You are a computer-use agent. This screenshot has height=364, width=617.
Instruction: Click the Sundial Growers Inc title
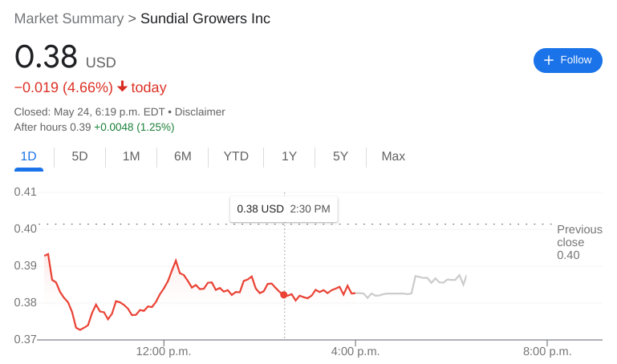coord(205,18)
